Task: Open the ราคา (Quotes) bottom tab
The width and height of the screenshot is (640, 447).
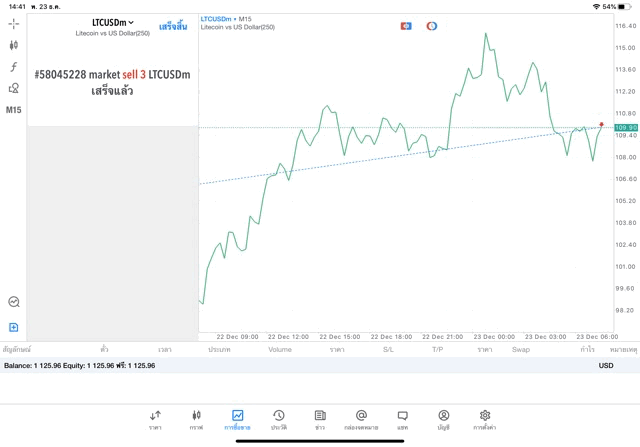Action: click(x=156, y=420)
